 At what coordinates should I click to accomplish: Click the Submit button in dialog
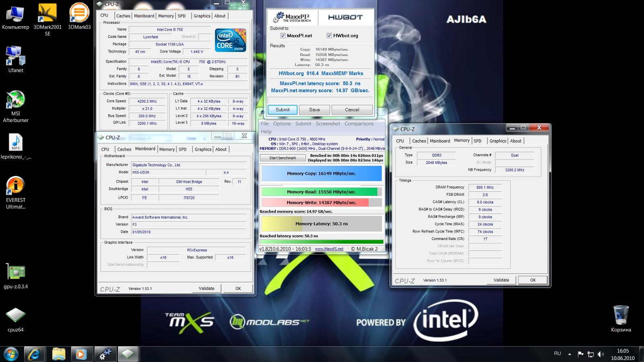(283, 110)
